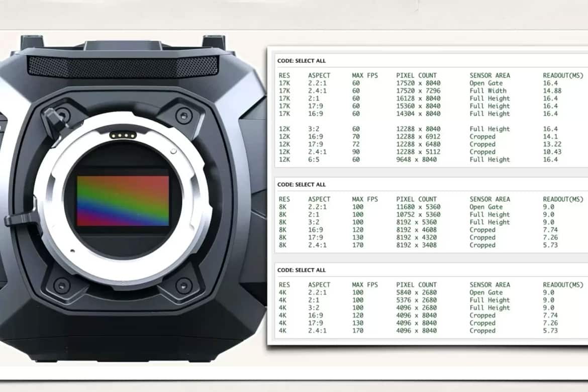This screenshot has height=392, width=588.
Task: Click the "12288 x 6480" pixel count
Action: (418, 144)
